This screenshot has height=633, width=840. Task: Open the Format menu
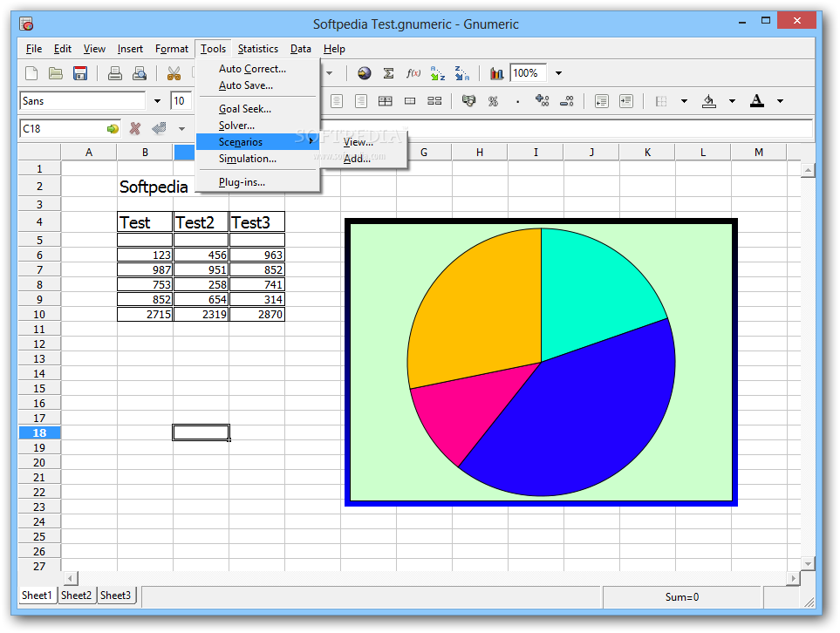point(172,49)
